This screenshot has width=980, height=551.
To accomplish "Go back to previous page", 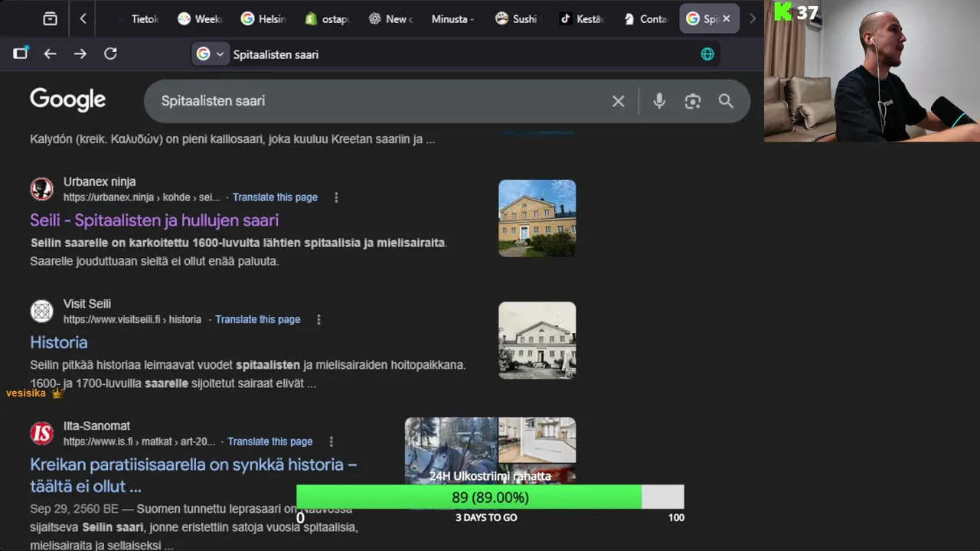I will tap(50, 54).
